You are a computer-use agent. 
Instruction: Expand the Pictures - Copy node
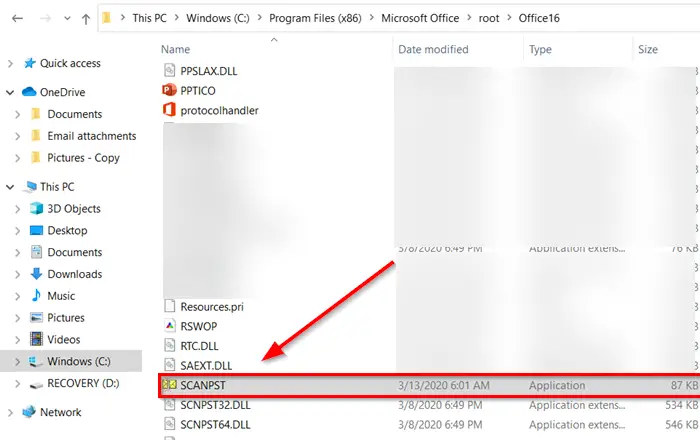pyautogui.click(x=17, y=158)
